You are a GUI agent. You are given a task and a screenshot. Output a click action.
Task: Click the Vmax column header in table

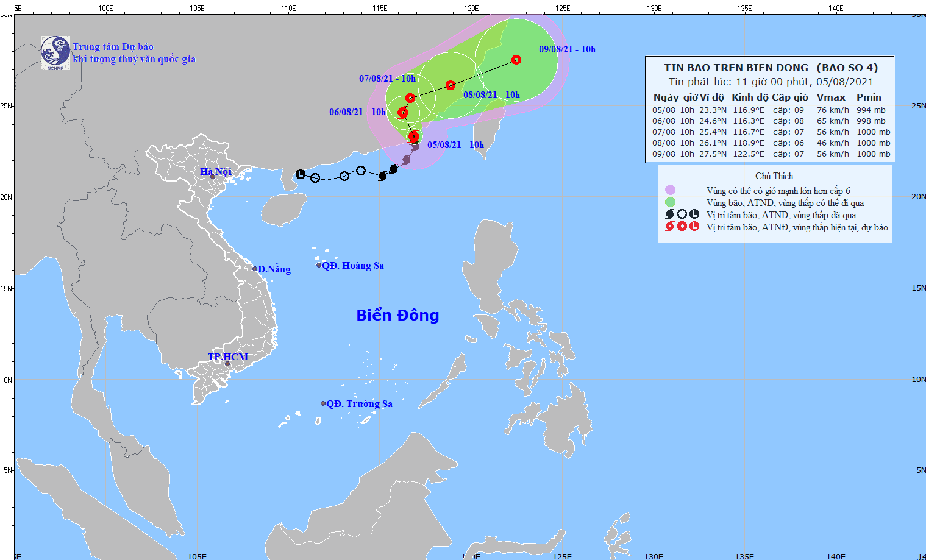point(831,97)
